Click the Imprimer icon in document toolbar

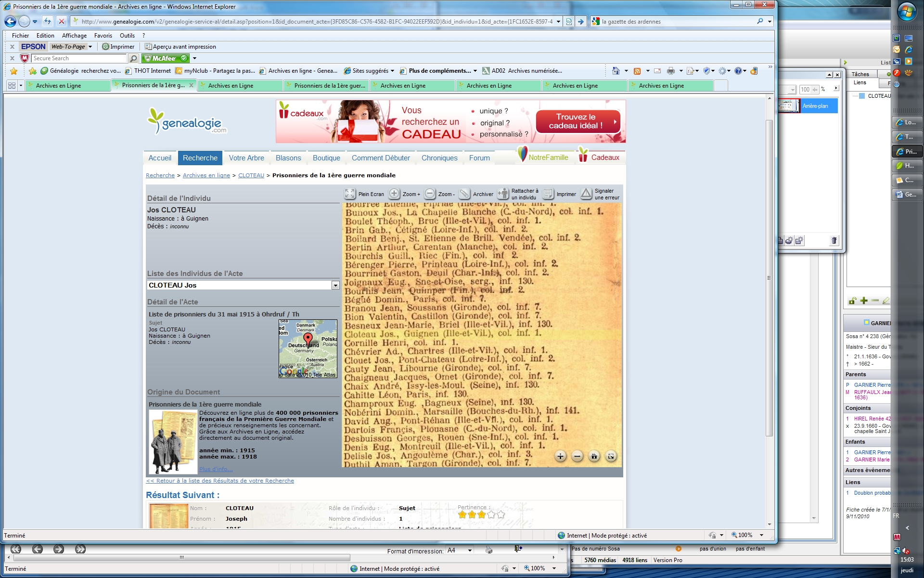pos(548,194)
